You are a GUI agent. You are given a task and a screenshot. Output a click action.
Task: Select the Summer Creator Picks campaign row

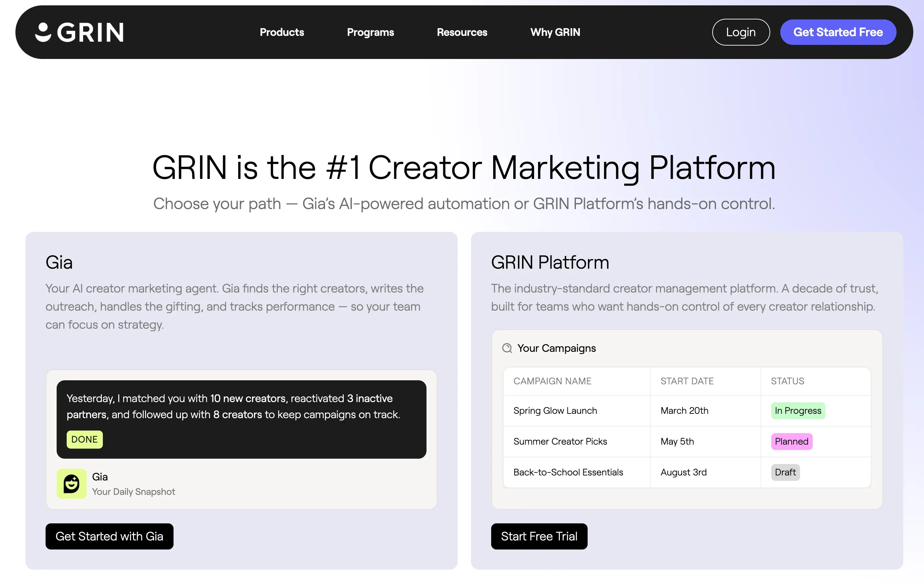(x=560, y=441)
